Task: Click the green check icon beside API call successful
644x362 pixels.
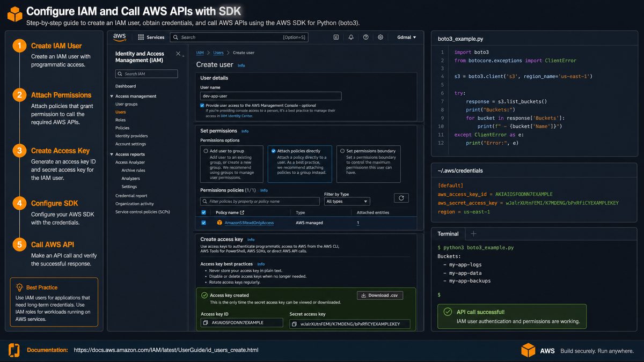Action: pyautogui.click(x=447, y=312)
